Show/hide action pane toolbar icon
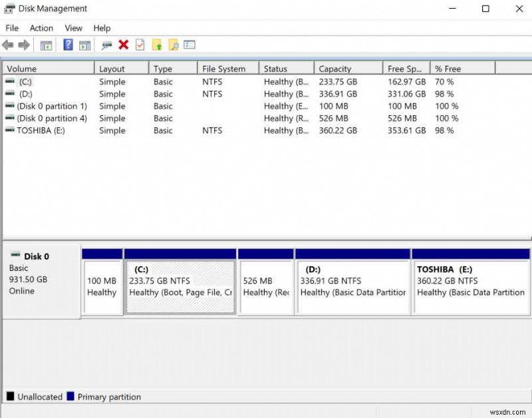The width and height of the screenshot is (532, 418). pyautogui.click(x=85, y=45)
